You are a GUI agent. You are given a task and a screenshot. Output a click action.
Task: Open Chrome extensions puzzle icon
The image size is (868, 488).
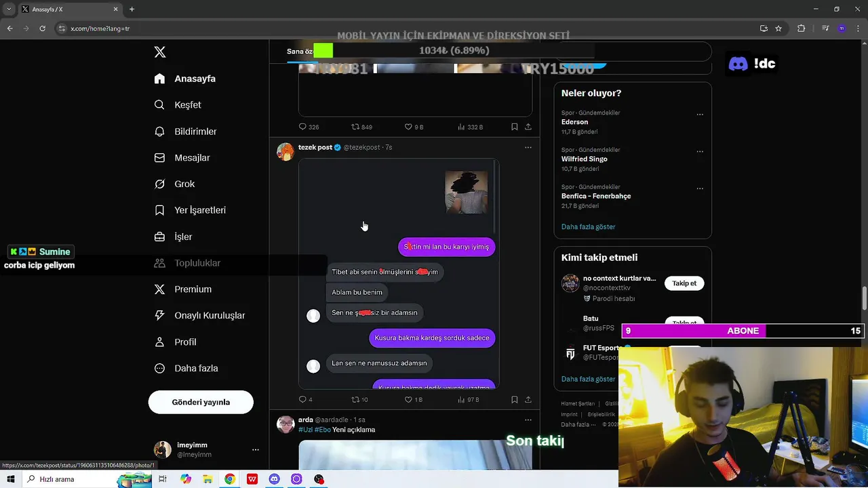(802, 28)
